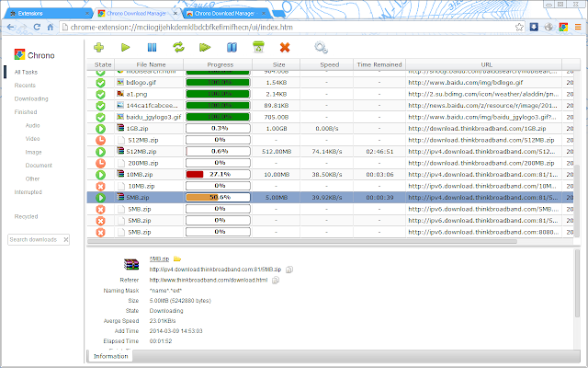588x368 pixels.
Task: Open the Recycled list
Action: tap(26, 217)
